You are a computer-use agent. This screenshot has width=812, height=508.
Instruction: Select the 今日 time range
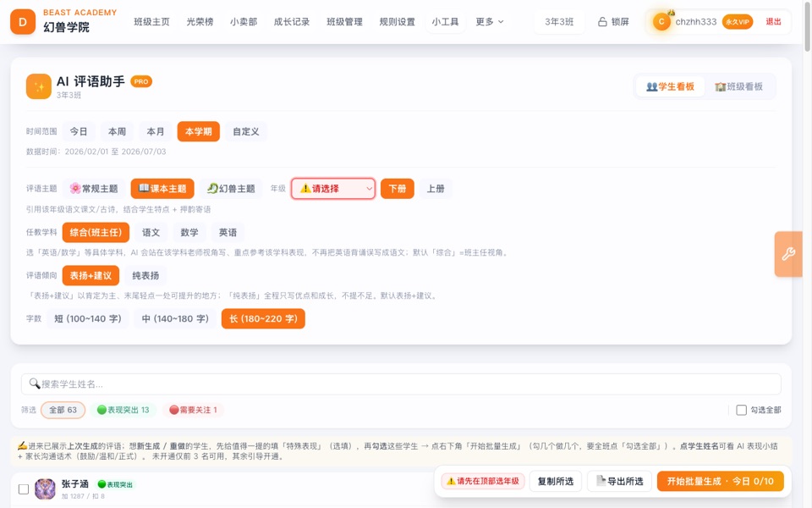[x=79, y=132]
